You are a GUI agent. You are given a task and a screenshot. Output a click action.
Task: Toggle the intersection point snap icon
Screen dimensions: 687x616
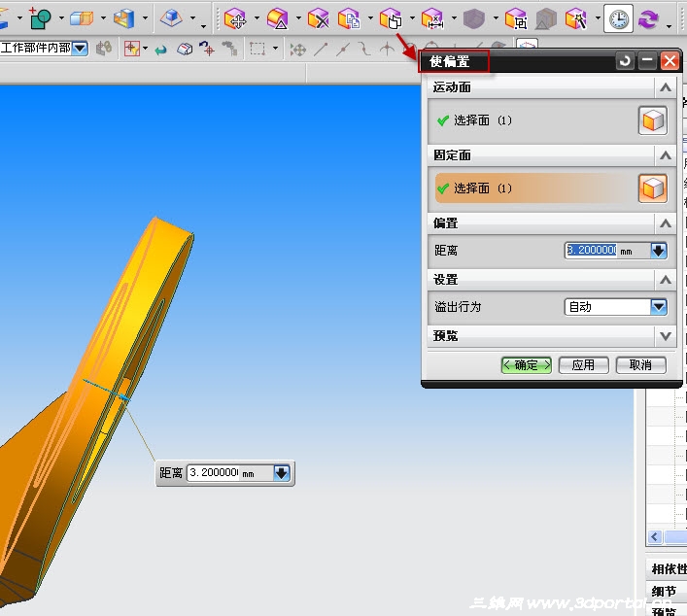click(387, 49)
